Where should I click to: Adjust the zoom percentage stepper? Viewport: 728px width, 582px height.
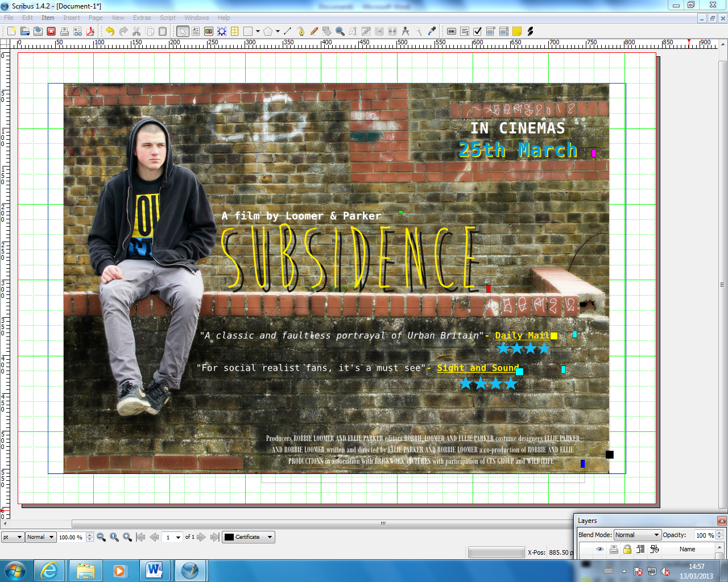coord(90,537)
